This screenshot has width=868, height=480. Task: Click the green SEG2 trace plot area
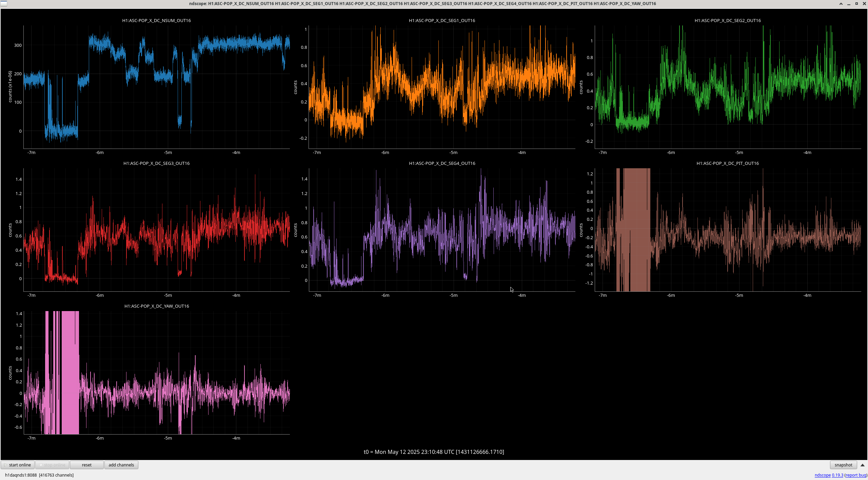(x=728, y=87)
